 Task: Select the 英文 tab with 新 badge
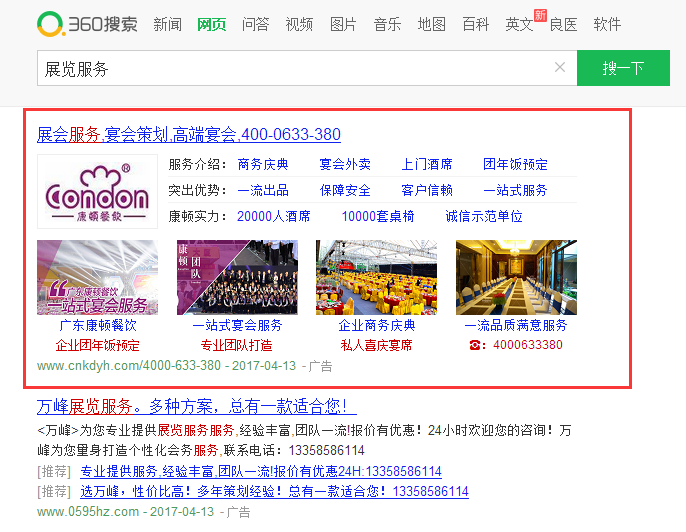(520, 24)
